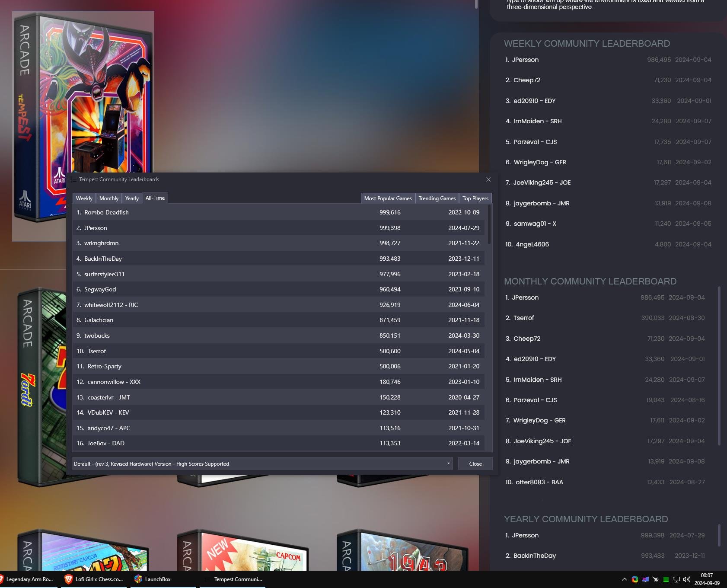Switch to Tempest Communi... taskbar window
The image size is (727, 588).
233,579
